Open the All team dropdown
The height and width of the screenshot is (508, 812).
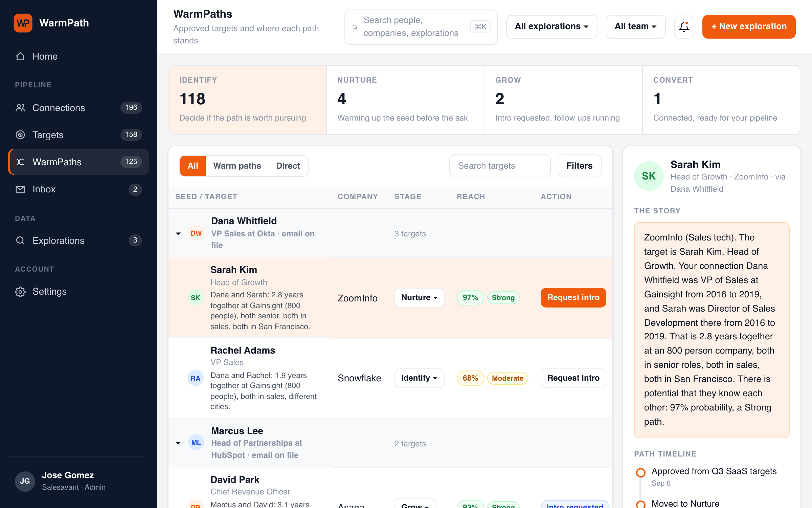coord(636,26)
